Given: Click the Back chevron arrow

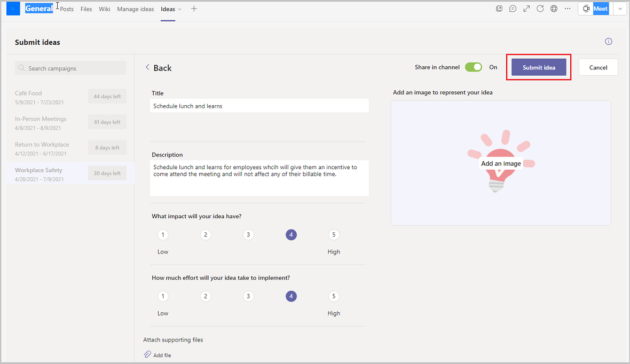Looking at the screenshot, I should 147,67.
